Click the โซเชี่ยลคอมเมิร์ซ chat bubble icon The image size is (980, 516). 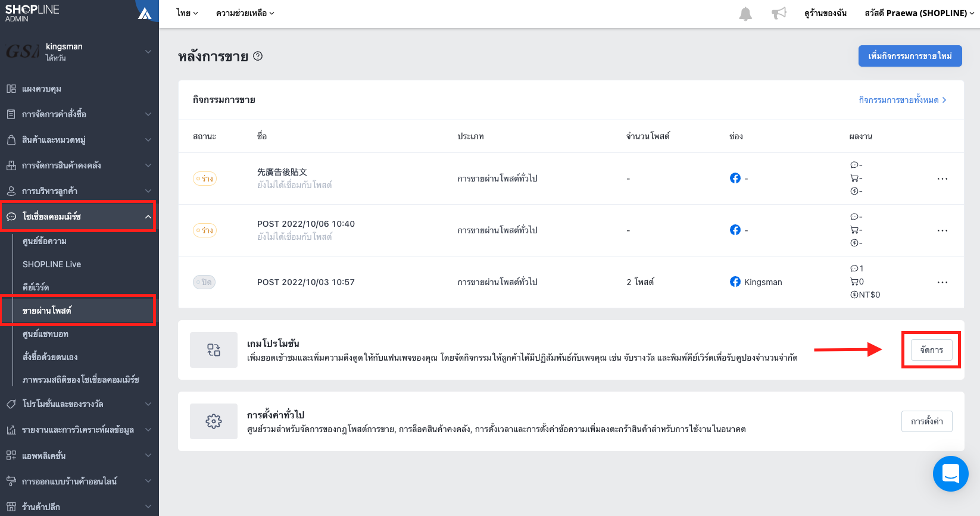11,217
